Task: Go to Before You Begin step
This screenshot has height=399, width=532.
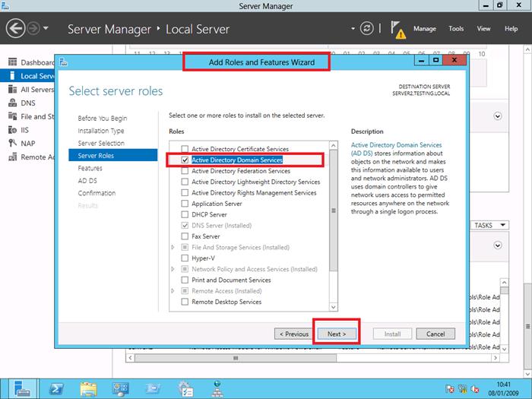Action: point(103,118)
